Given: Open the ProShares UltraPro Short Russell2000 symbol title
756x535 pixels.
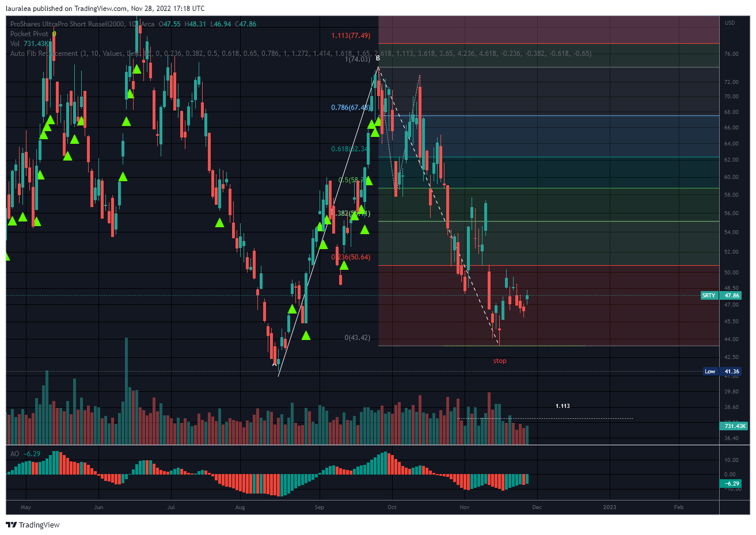Looking at the screenshot, I should [x=67, y=24].
